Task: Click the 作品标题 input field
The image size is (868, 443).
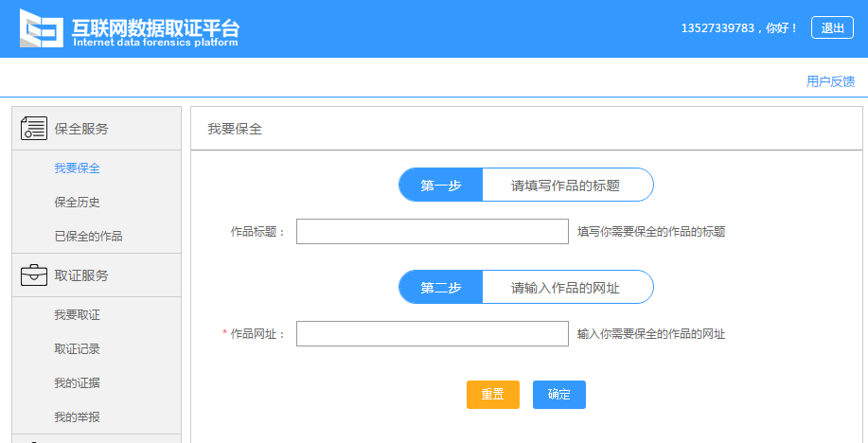Action: [x=433, y=232]
